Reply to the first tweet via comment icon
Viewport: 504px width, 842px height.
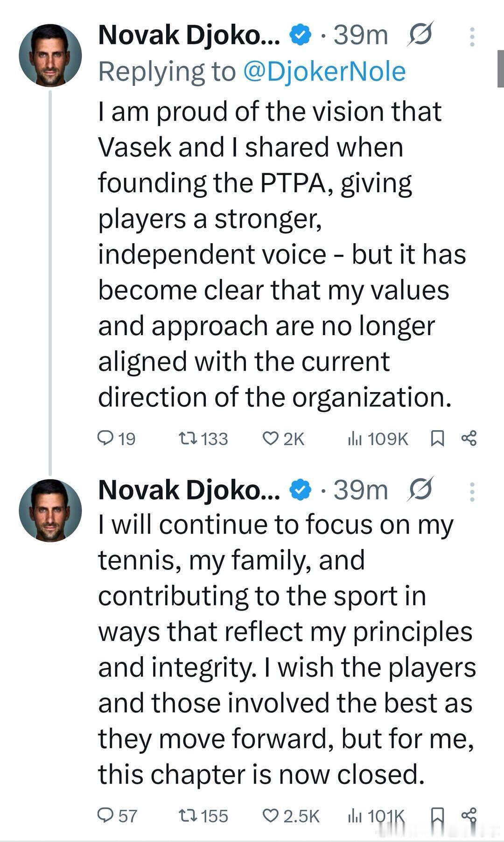click(x=105, y=438)
